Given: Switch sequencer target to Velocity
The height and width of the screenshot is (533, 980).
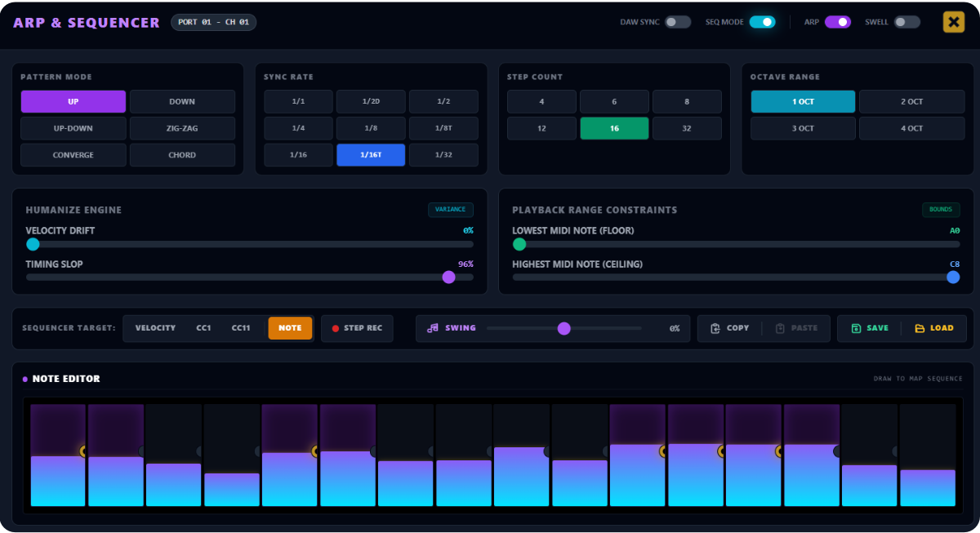Looking at the screenshot, I should pos(155,328).
